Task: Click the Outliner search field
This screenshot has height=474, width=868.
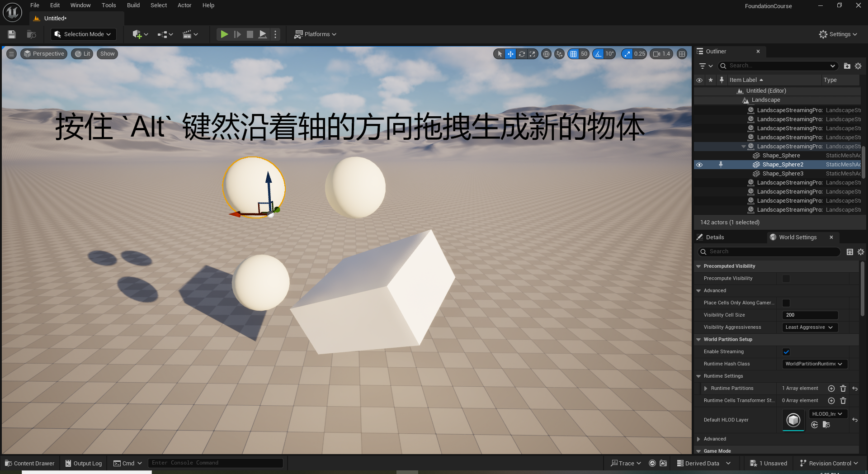Action: tap(778, 66)
